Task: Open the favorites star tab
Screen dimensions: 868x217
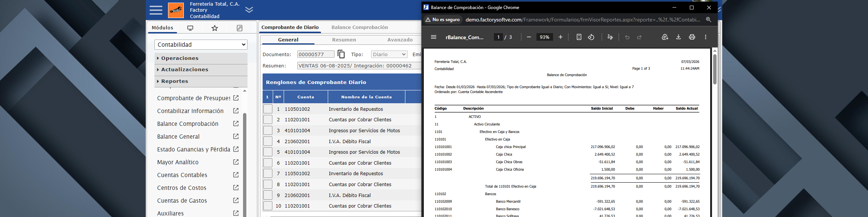Action: pos(215,28)
